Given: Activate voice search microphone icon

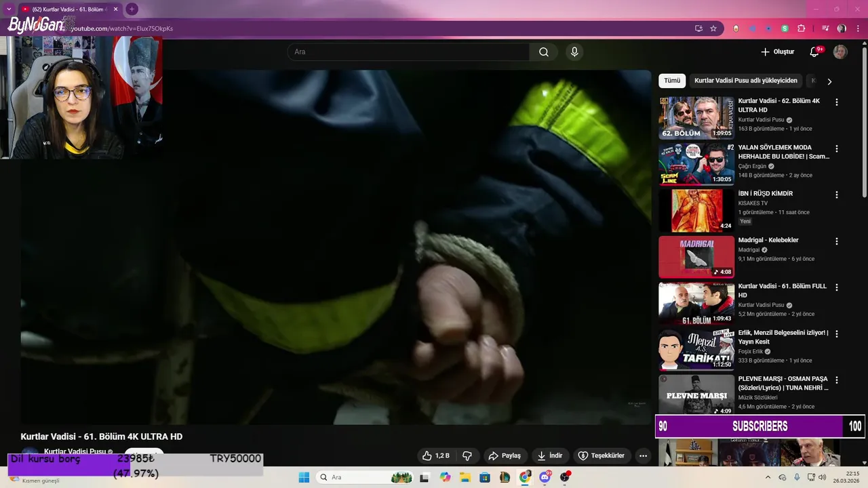Looking at the screenshot, I should coord(574,52).
